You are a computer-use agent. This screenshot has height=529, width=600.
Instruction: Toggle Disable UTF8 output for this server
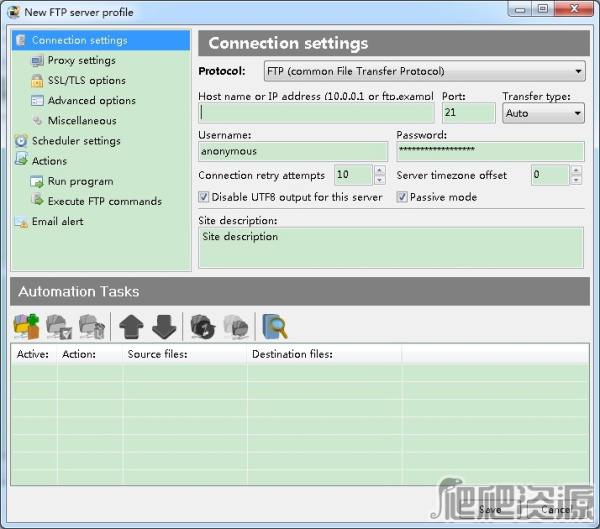click(205, 197)
